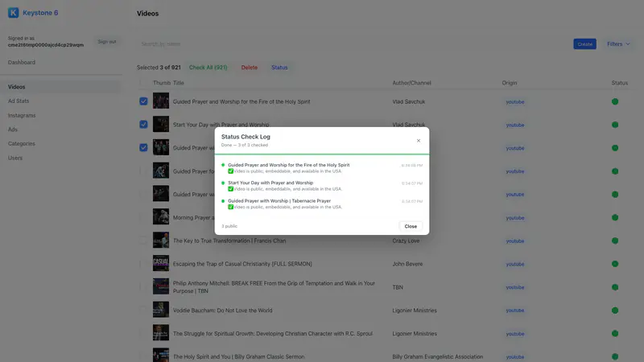Toggle the select-all checkbox in table header
Screen dimensions: 644x362
pyautogui.click(x=143, y=83)
